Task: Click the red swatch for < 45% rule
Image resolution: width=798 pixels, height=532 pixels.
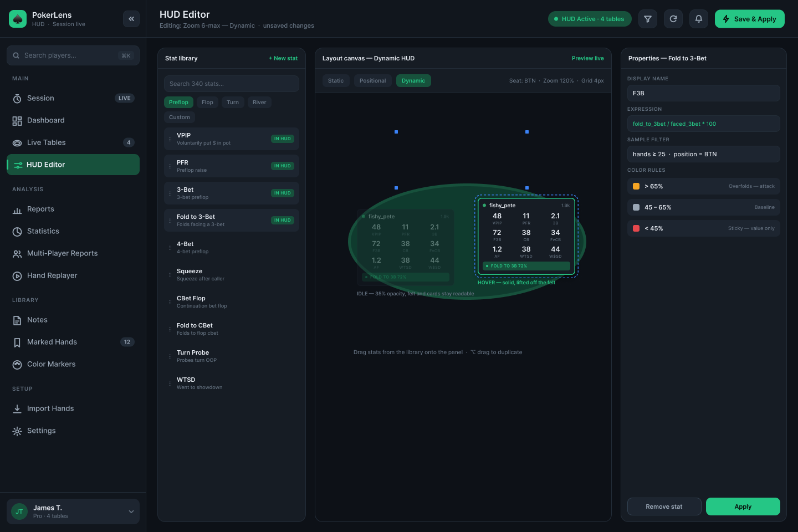Action: [x=636, y=228]
